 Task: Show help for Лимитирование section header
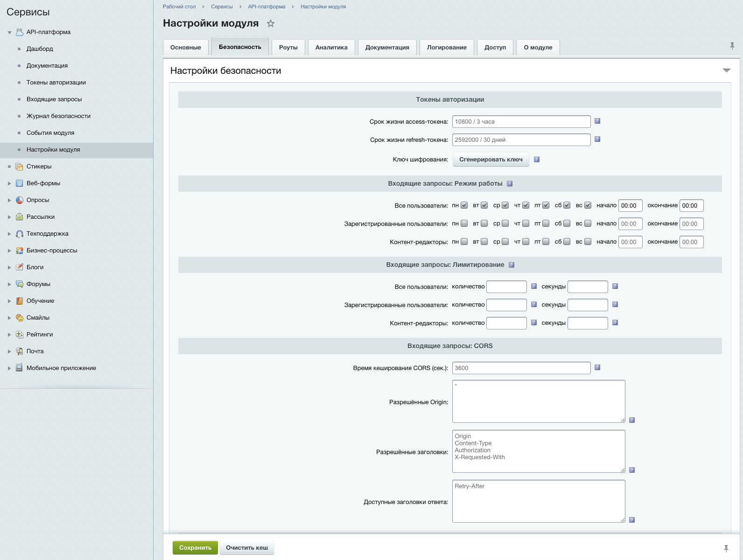point(512,265)
